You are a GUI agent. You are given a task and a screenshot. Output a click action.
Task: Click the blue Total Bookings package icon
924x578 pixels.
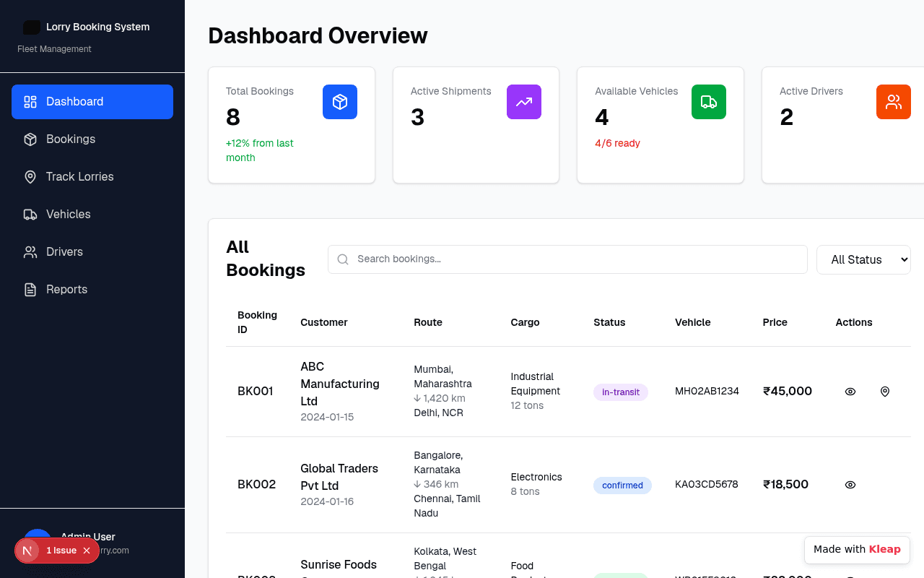pos(340,102)
